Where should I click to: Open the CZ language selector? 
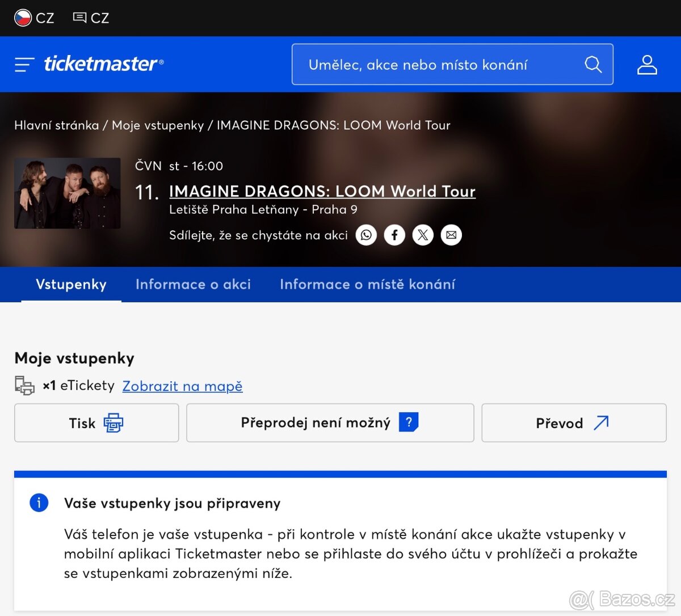91,18
